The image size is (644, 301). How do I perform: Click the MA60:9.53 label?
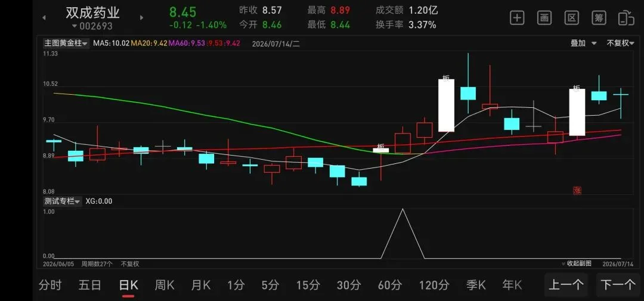pos(187,43)
